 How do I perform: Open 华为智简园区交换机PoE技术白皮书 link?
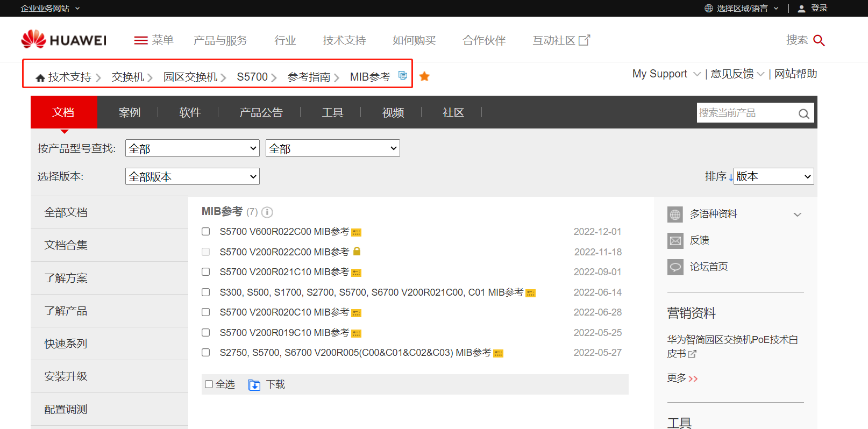732,347
